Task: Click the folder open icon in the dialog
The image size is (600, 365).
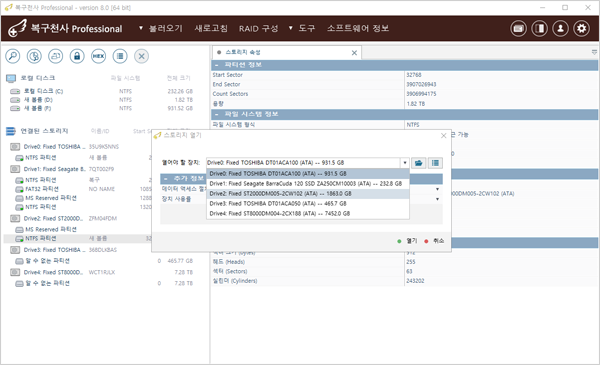Action: (419, 163)
